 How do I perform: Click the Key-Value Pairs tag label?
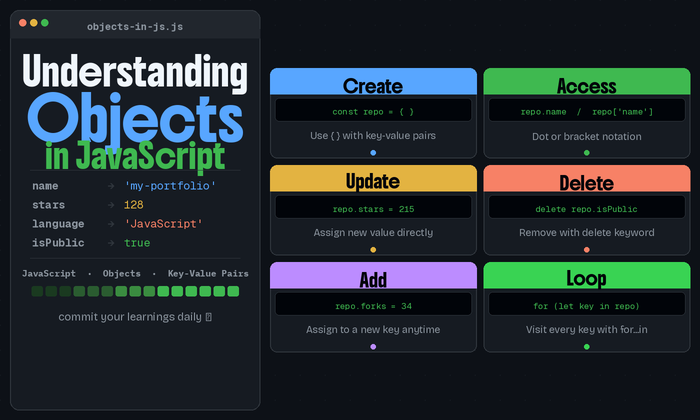(x=208, y=274)
